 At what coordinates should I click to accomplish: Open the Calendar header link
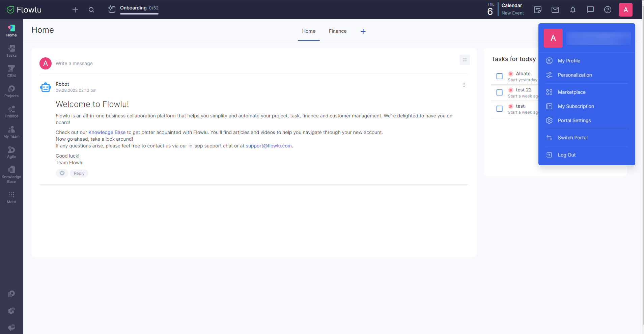511,5
